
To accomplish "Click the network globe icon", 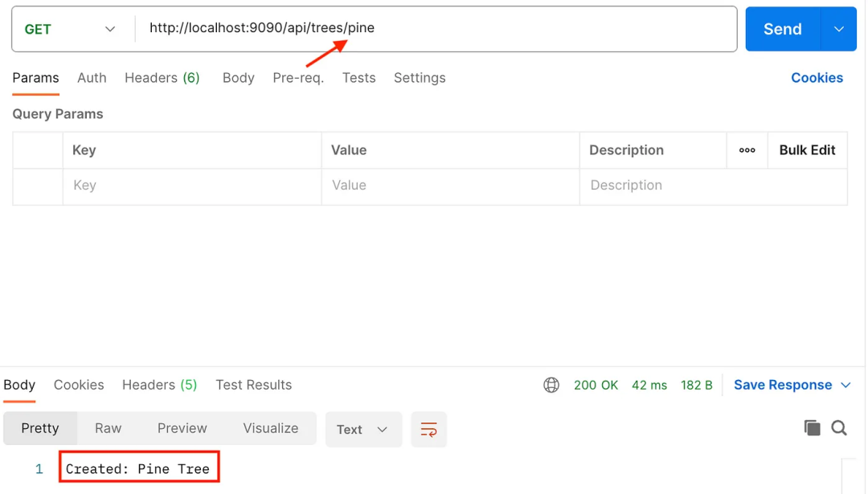I will point(551,385).
